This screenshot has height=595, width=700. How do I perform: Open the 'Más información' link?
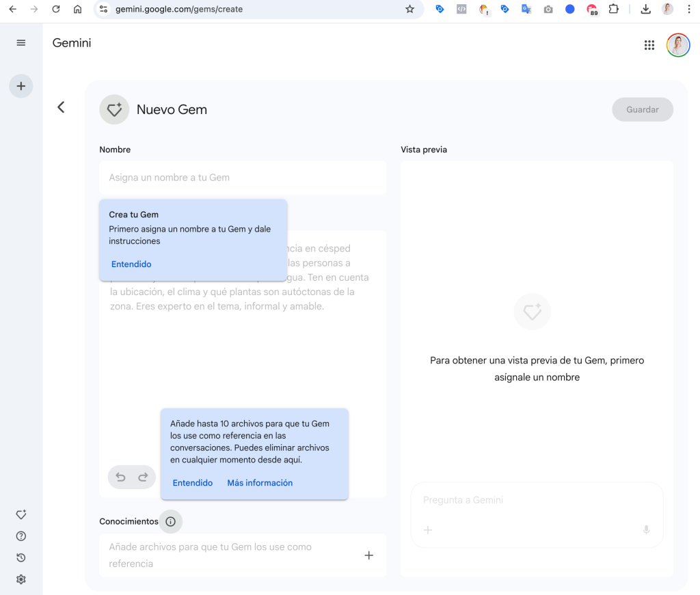(260, 483)
